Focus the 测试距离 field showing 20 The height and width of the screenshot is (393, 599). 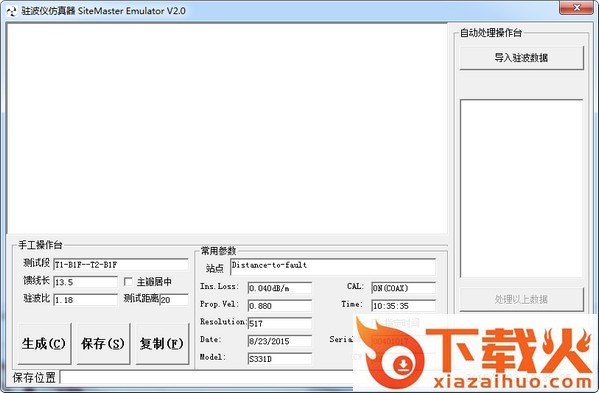click(x=174, y=300)
